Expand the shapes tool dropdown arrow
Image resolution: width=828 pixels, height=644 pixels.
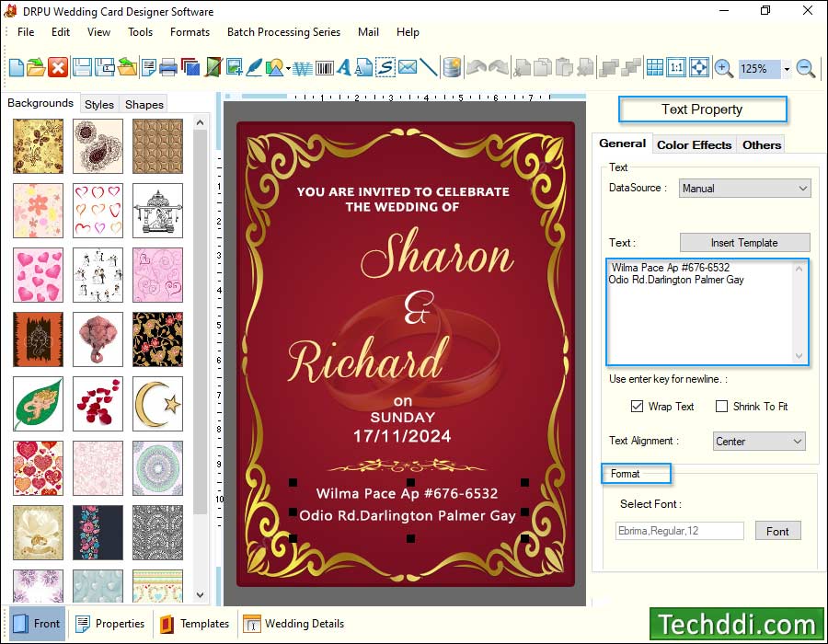tap(288, 69)
